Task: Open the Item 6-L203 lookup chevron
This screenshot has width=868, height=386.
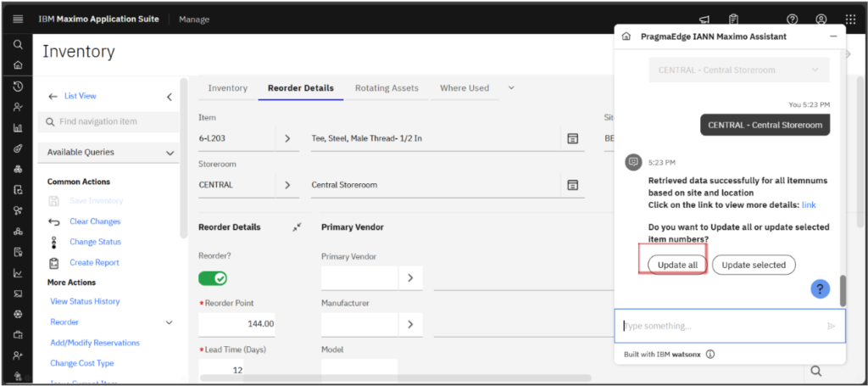Action: [287, 138]
